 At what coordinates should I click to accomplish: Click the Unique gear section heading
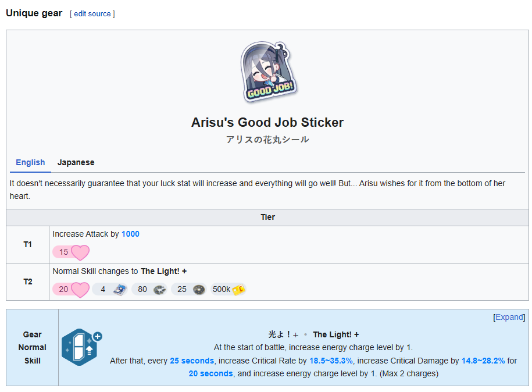coord(34,13)
